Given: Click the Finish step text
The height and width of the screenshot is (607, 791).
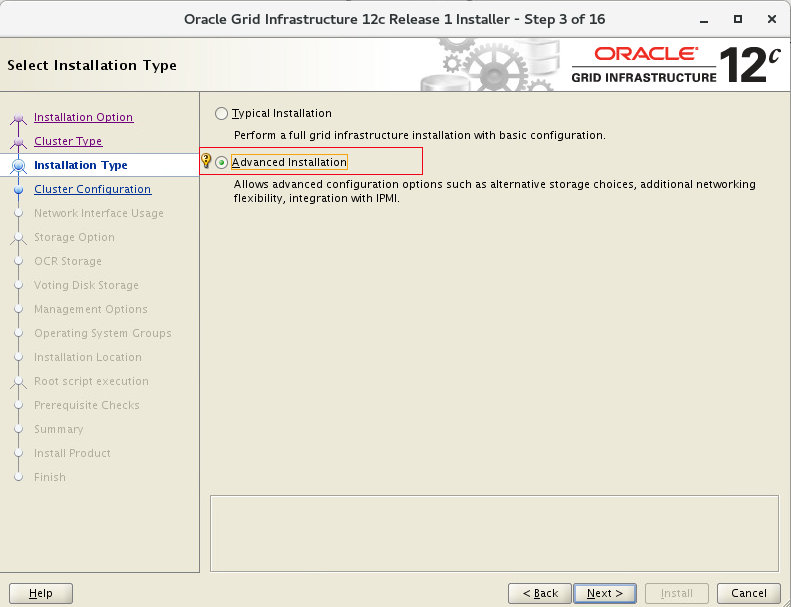Looking at the screenshot, I should pyautogui.click(x=49, y=477).
